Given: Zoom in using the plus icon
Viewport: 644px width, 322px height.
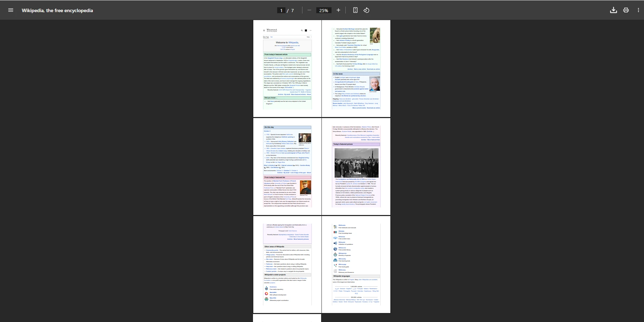Looking at the screenshot, I should pyautogui.click(x=338, y=10).
